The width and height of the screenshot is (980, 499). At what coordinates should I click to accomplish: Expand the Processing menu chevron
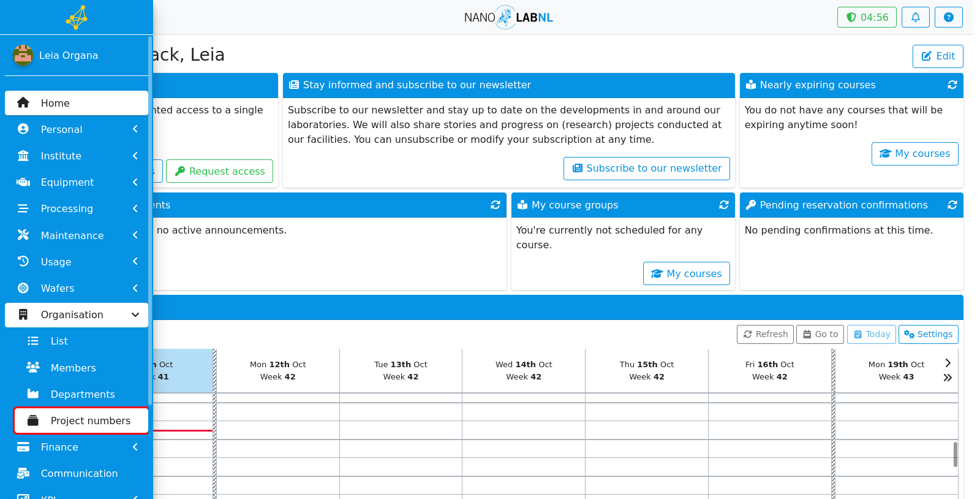pyautogui.click(x=135, y=208)
